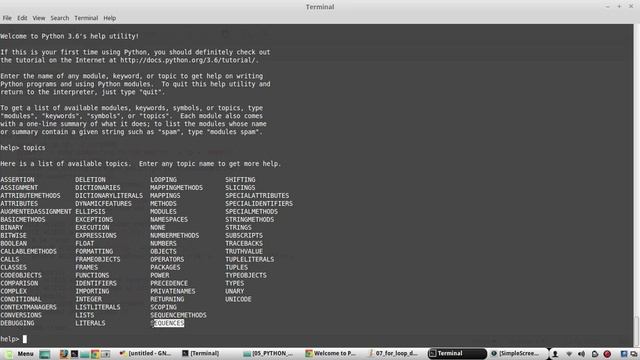Image resolution: width=640 pixels, height=360 pixels.
Task: Select the active Terminal taskbar entry
Action: 457,353
